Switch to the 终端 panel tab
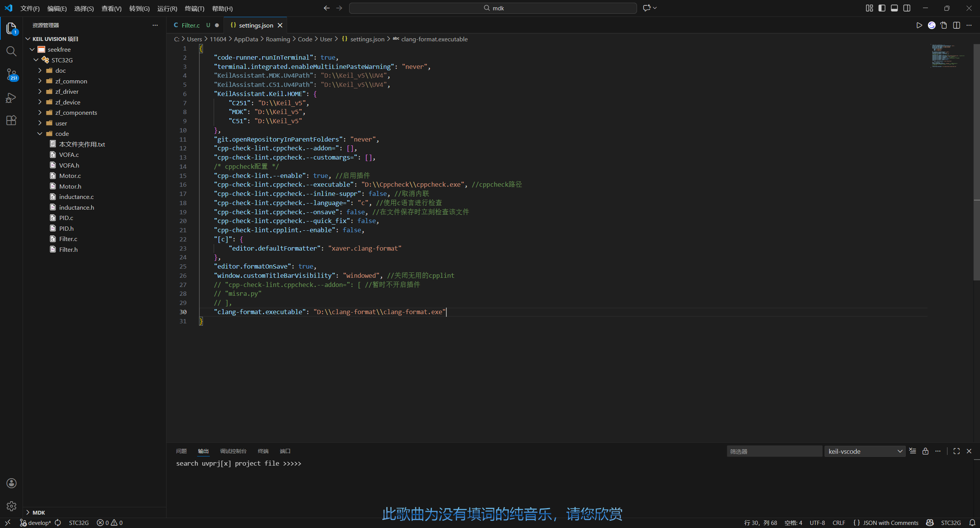The image size is (980, 528). [263, 451]
